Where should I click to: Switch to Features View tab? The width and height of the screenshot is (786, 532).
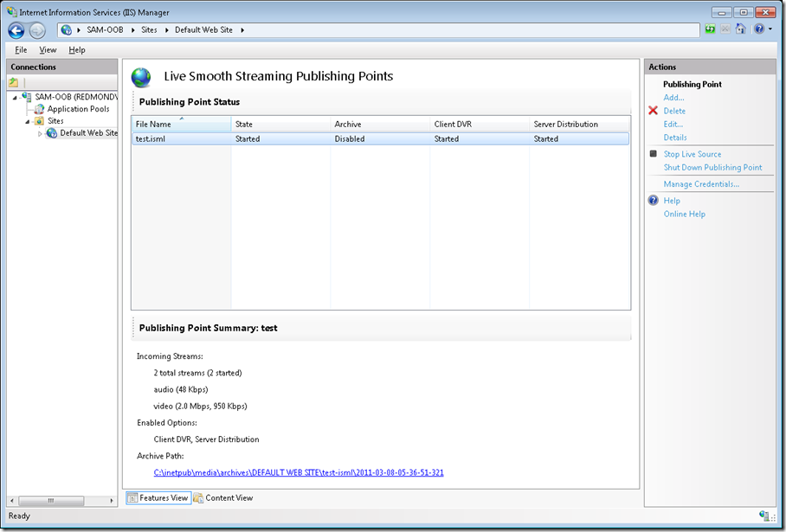pos(158,498)
